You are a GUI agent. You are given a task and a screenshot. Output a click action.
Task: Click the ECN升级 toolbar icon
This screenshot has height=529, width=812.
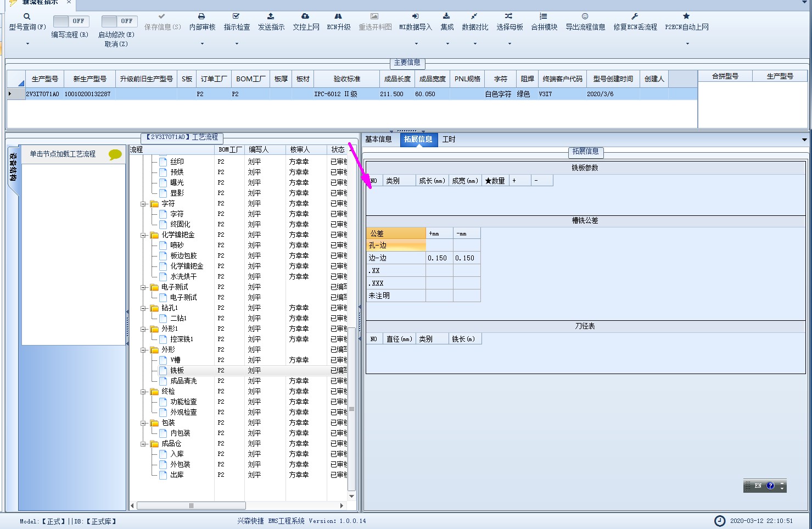[x=338, y=16]
